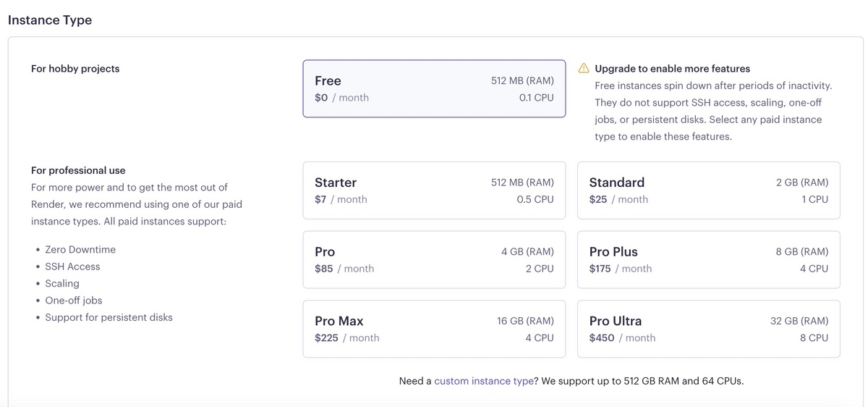
Task: Click the SSH Access bullet item
Action: pyautogui.click(x=72, y=267)
